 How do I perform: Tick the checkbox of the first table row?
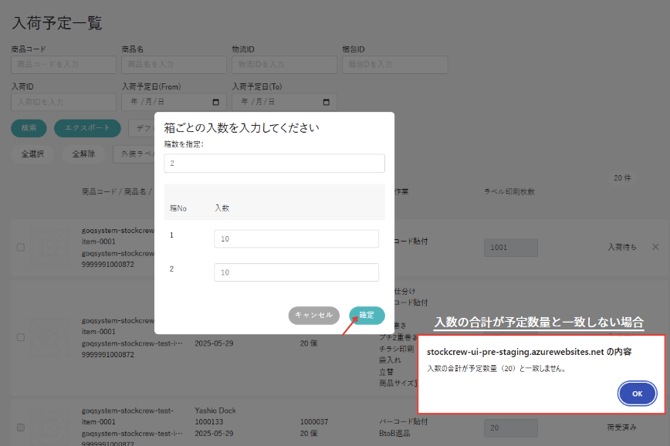(x=21, y=247)
